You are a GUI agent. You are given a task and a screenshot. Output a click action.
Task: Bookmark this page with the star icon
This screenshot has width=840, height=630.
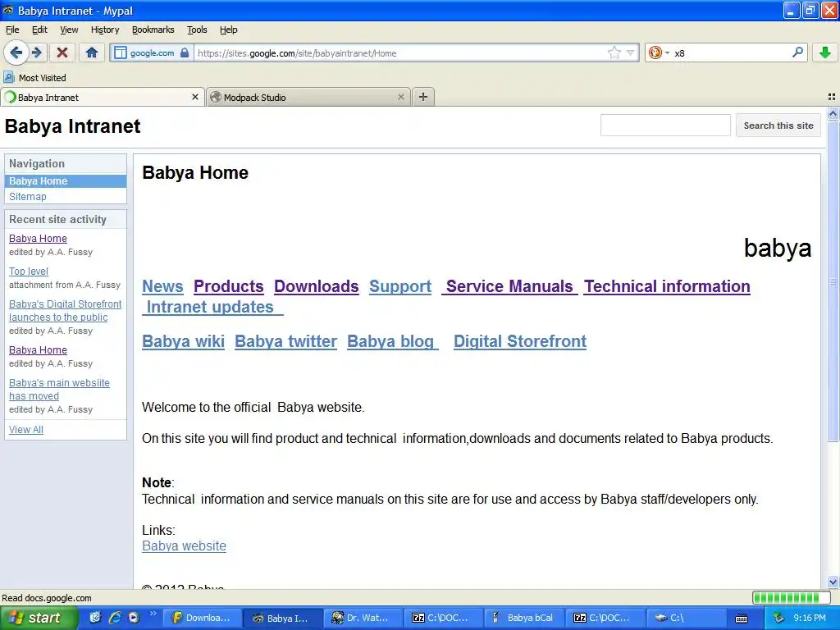[x=614, y=52]
